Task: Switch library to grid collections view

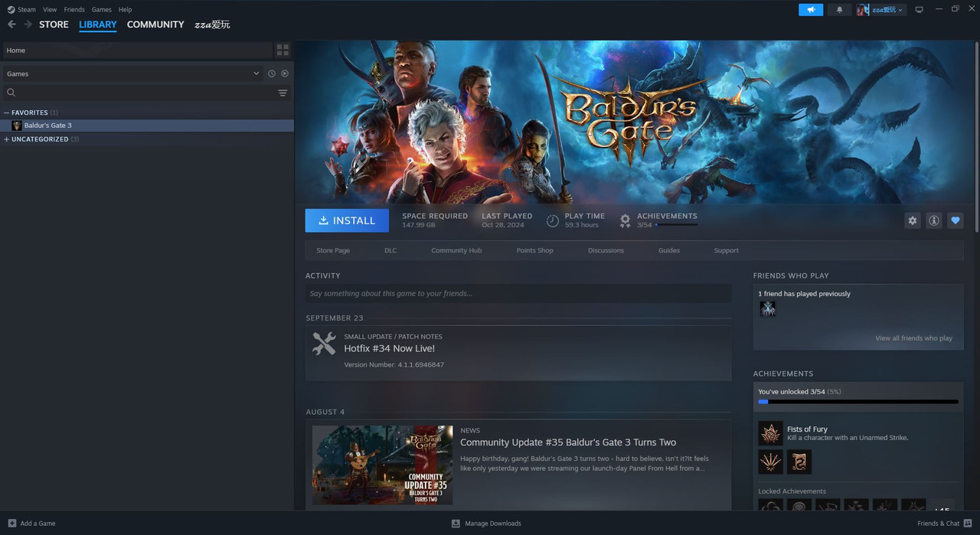Action: point(283,50)
